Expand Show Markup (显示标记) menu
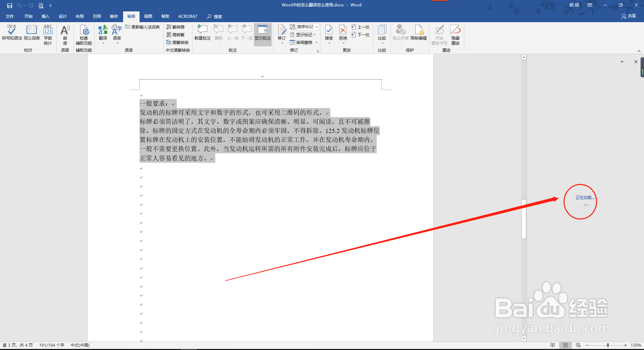 pos(303,35)
